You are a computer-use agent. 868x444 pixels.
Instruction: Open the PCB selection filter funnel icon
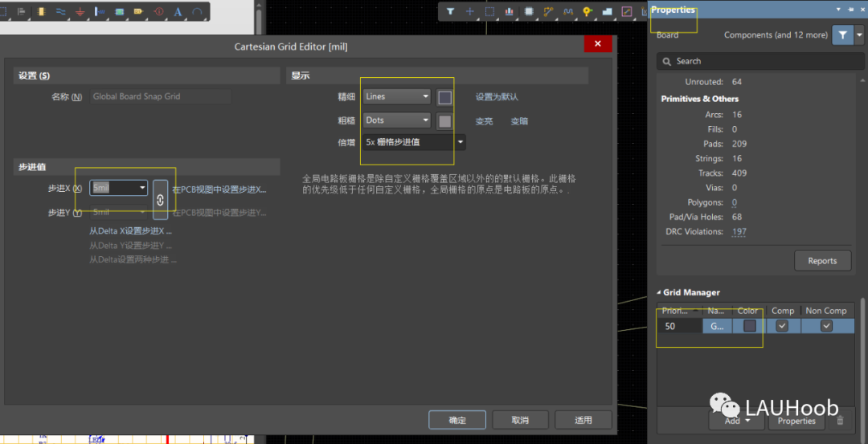(451, 11)
